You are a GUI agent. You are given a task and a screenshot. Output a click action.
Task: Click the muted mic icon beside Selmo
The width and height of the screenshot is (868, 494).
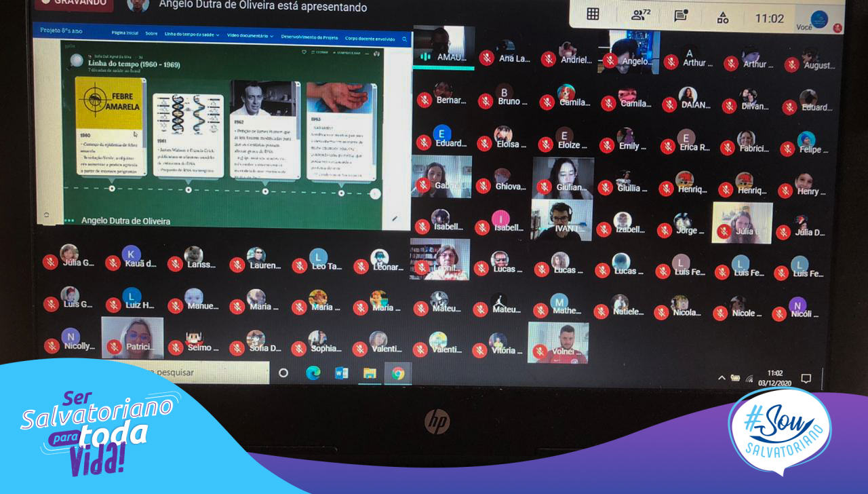point(176,347)
